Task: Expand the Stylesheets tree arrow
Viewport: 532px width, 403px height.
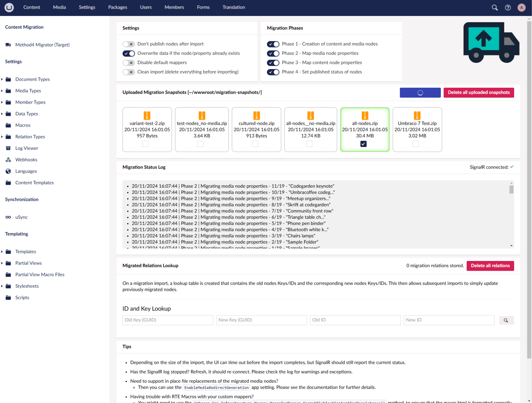Action: [2, 286]
